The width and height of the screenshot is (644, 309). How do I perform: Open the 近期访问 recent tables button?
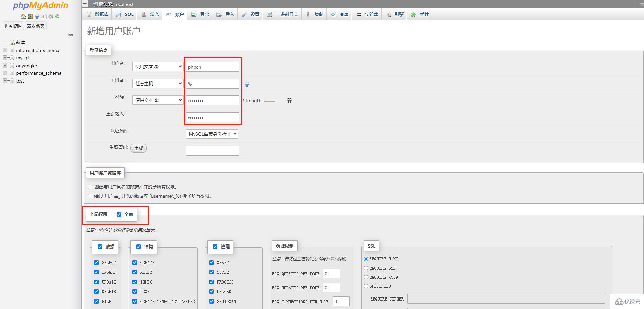pos(14,26)
